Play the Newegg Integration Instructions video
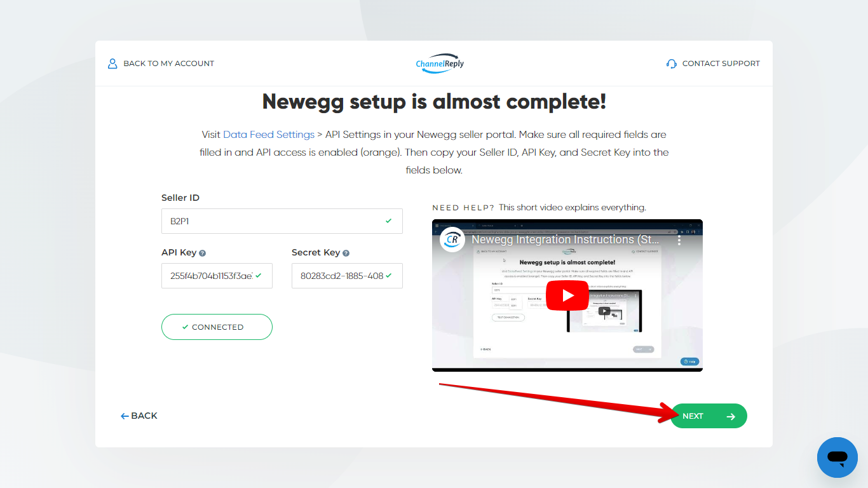868x488 pixels. click(567, 295)
